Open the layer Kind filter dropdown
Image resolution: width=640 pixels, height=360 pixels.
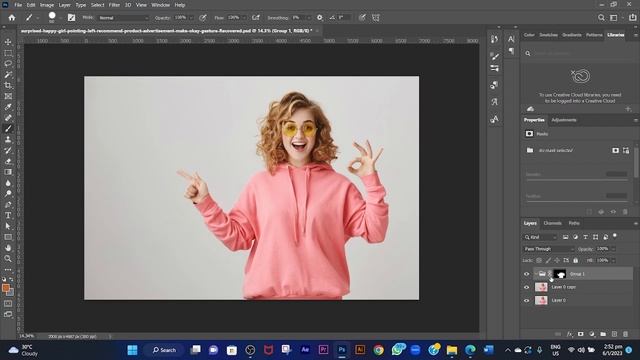click(540, 237)
